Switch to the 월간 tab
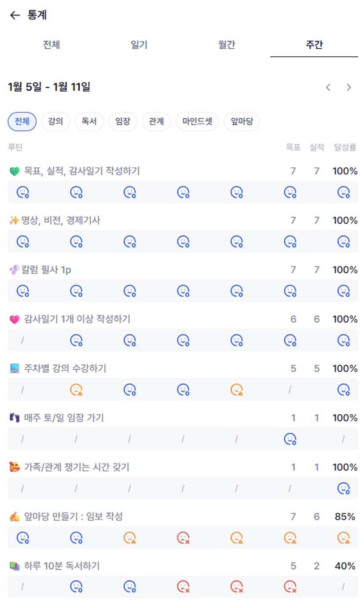The width and height of the screenshot is (364, 608). tap(227, 45)
